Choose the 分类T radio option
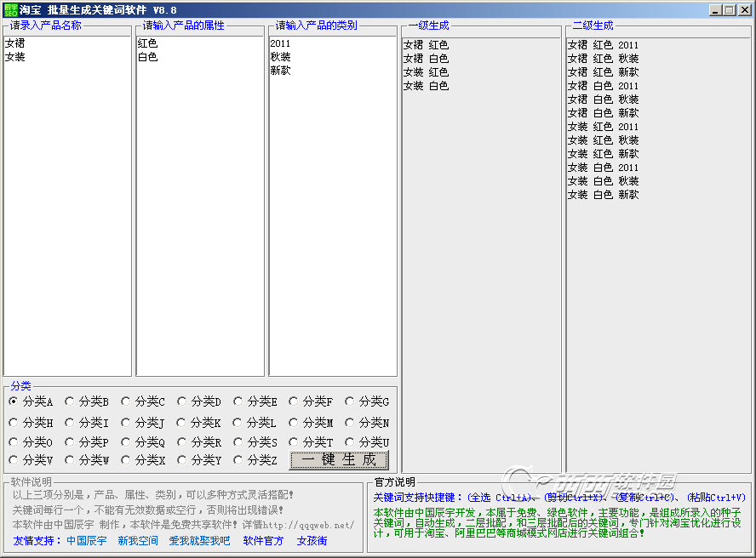 pos(294,442)
